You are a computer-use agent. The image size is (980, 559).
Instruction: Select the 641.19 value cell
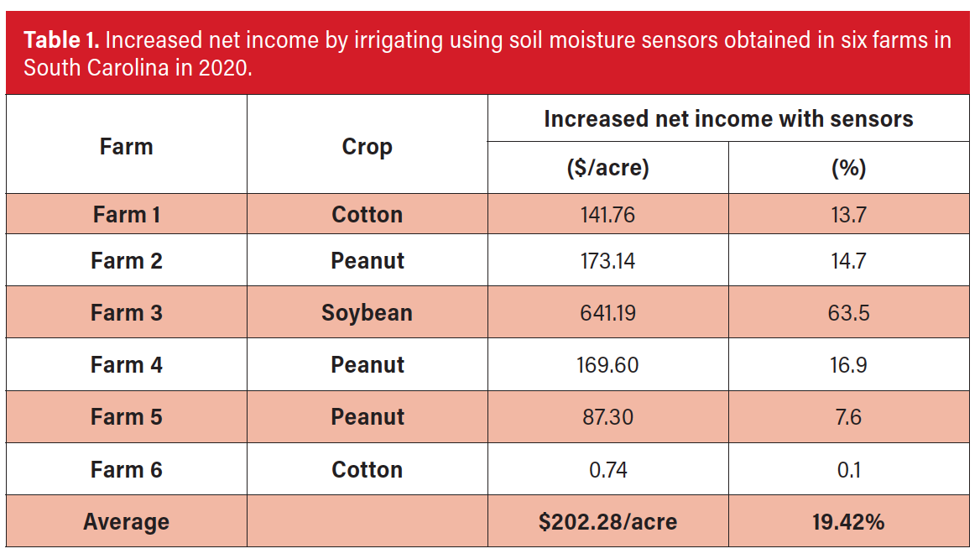[607, 313]
